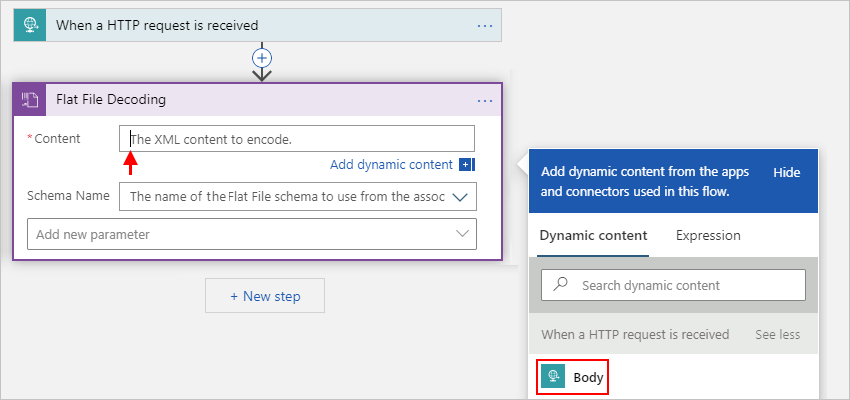Image resolution: width=850 pixels, height=400 pixels.
Task: Open Flat File Decoding ellipsis menu
Action: [485, 100]
